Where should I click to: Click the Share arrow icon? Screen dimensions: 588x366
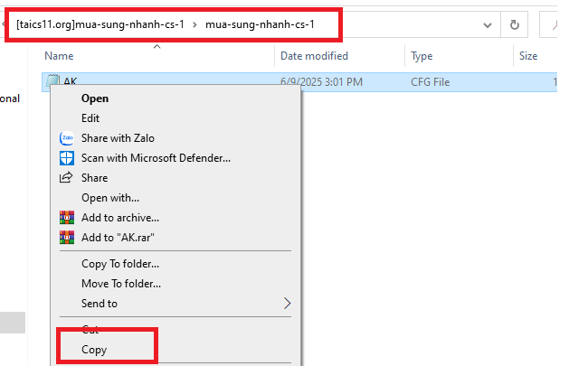coord(66,178)
